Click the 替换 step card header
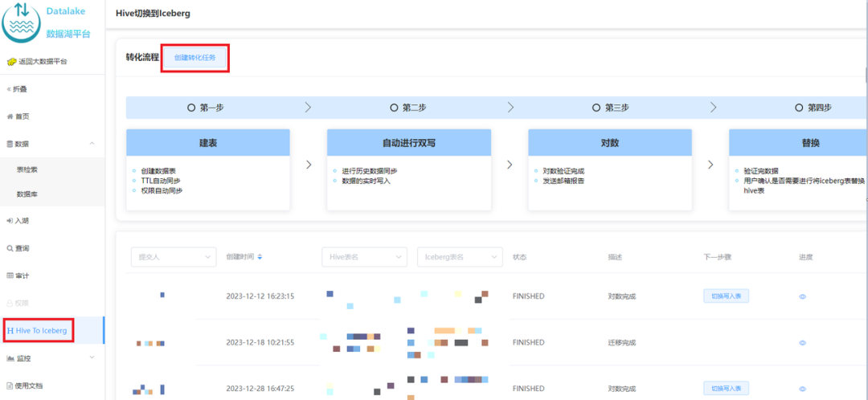 798,143
